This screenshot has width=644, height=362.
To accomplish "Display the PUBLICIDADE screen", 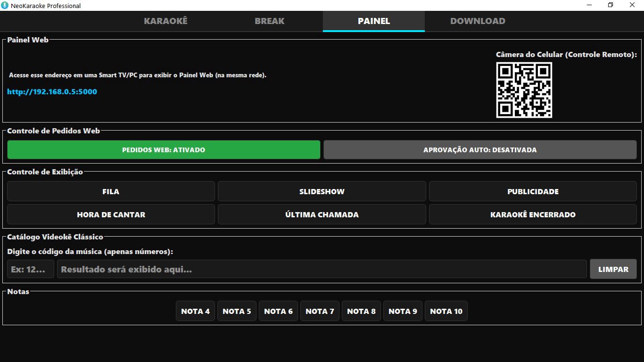I will (x=532, y=191).
